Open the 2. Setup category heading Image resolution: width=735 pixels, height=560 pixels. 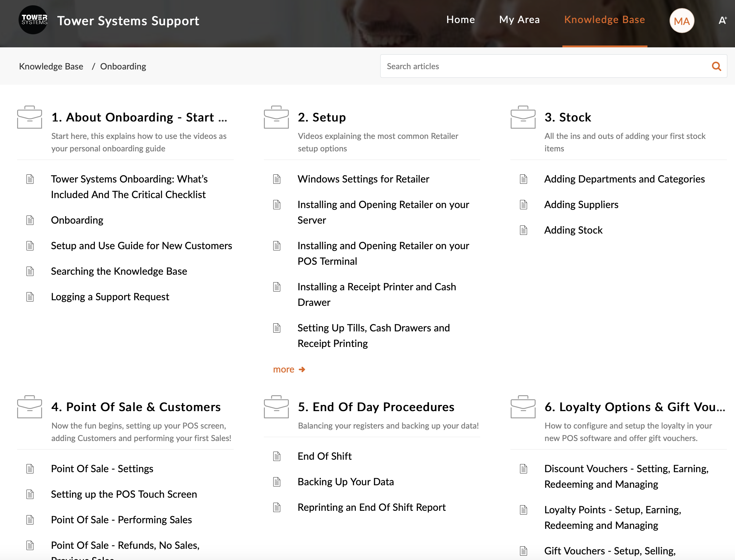click(322, 117)
